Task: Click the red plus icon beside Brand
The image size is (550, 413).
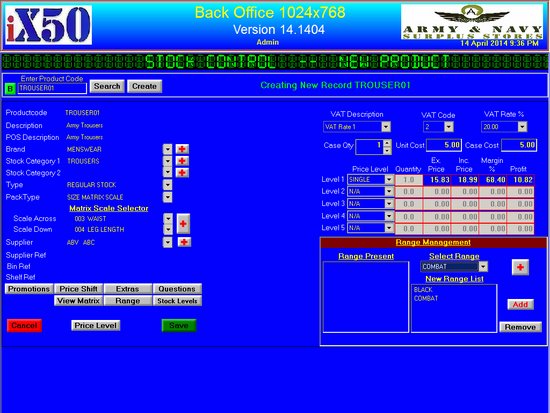Action: (x=182, y=149)
